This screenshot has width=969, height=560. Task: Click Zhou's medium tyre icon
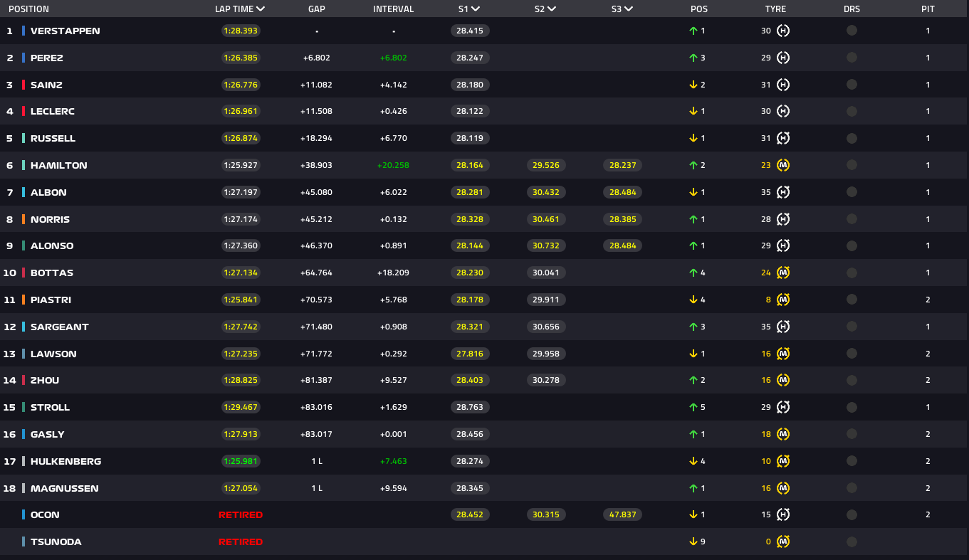tap(783, 380)
